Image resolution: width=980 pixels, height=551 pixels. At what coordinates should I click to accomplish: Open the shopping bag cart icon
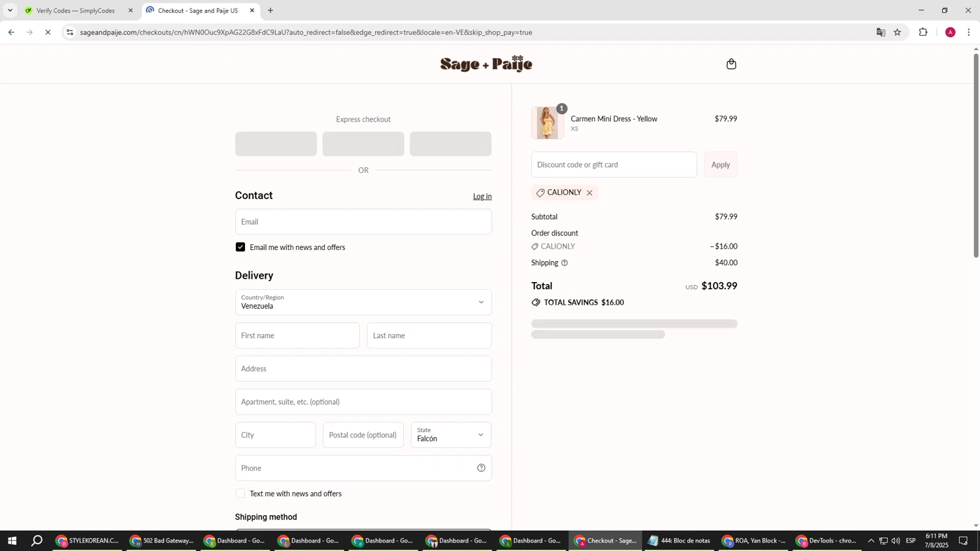pyautogui.click(x=731, y=64)
